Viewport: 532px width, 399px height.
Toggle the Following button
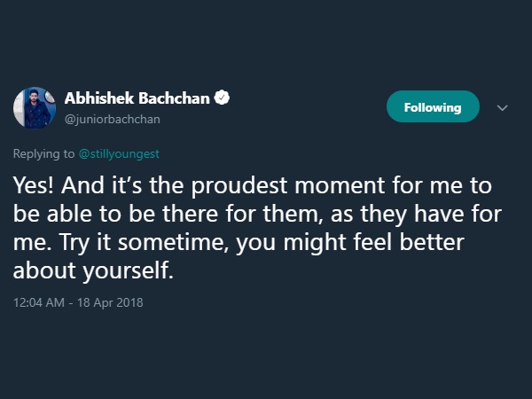pos(433,107)
